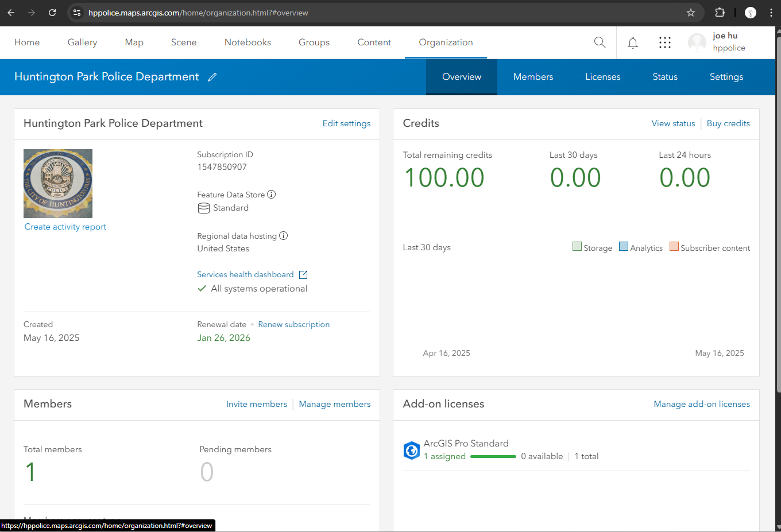Click '1 assigned' license text
Screen dimensions: 781x532
(444, 456)
